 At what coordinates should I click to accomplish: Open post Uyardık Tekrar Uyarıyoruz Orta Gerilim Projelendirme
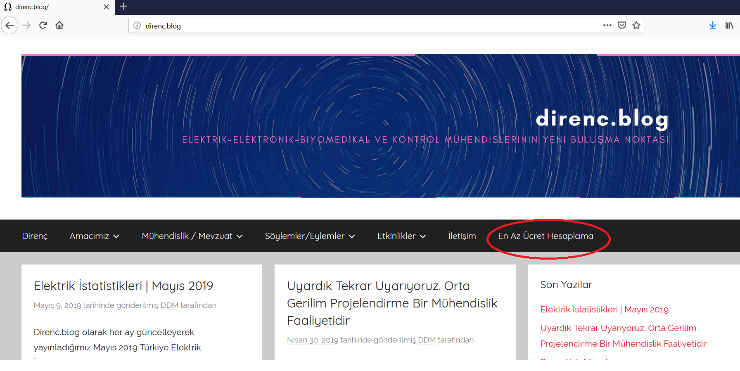tap(392, 303)
